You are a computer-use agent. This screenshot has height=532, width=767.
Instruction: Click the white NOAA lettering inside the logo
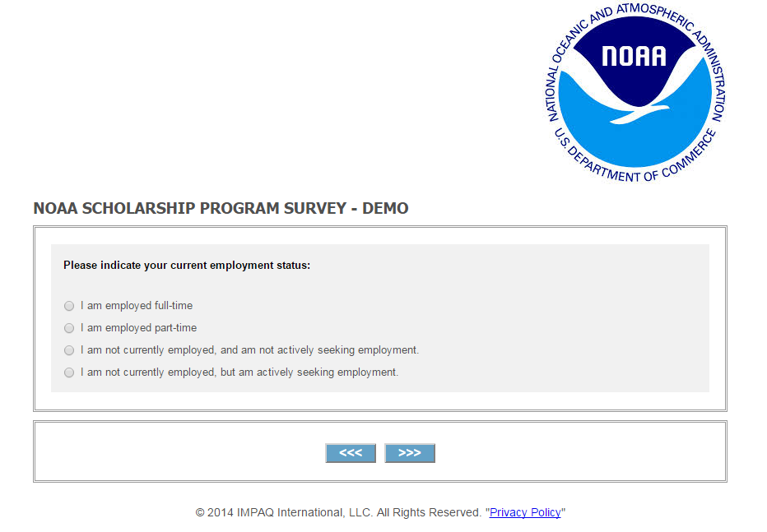point(634,55)
